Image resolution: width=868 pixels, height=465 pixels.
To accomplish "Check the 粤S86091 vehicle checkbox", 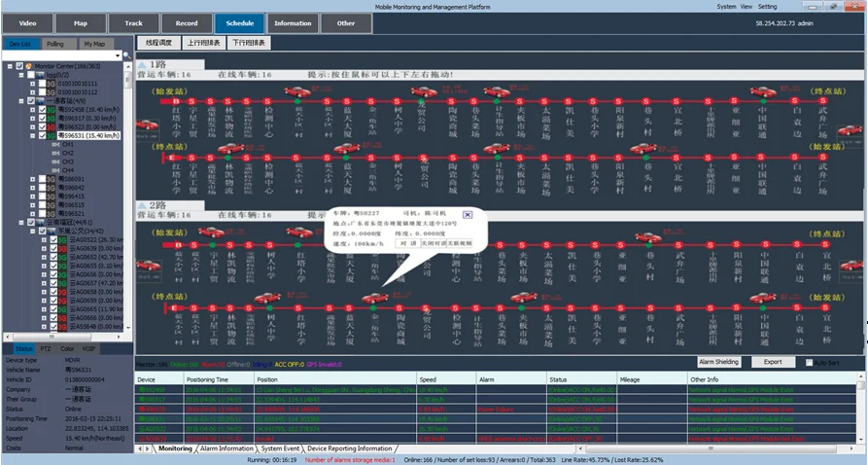I will click(x=42, y=179).
